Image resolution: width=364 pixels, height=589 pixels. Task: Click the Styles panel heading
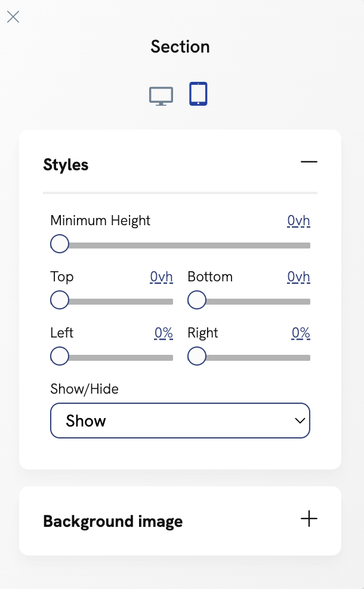[66, 164]
